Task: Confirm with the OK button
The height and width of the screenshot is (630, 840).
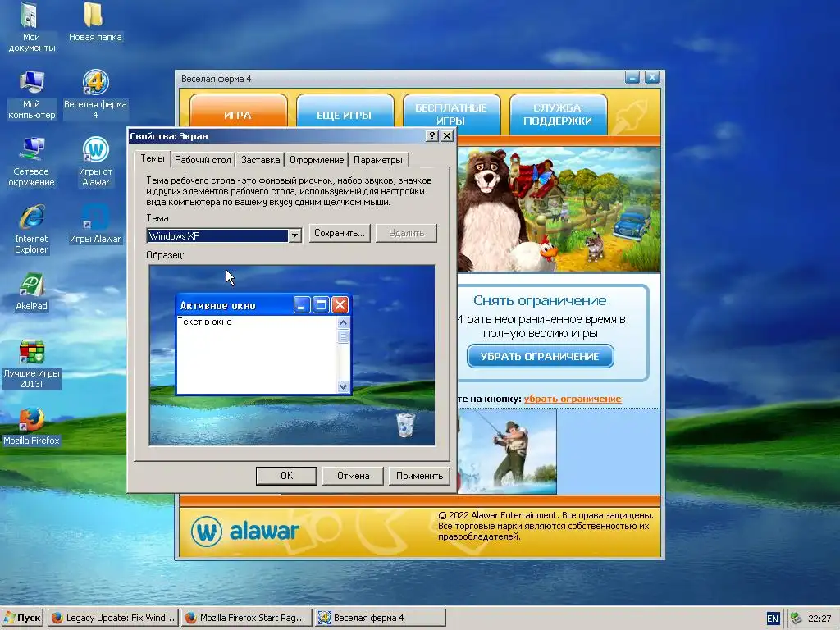Action: coord(286,476)
